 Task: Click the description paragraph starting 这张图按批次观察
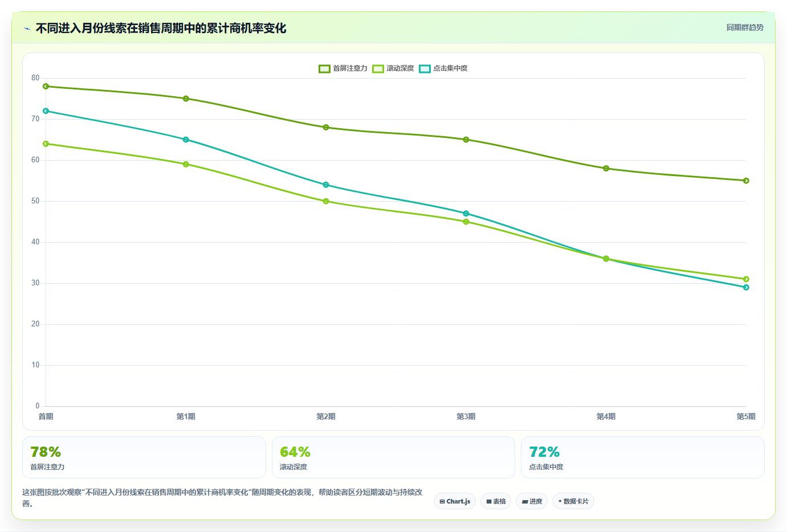(x=222, y=498)
